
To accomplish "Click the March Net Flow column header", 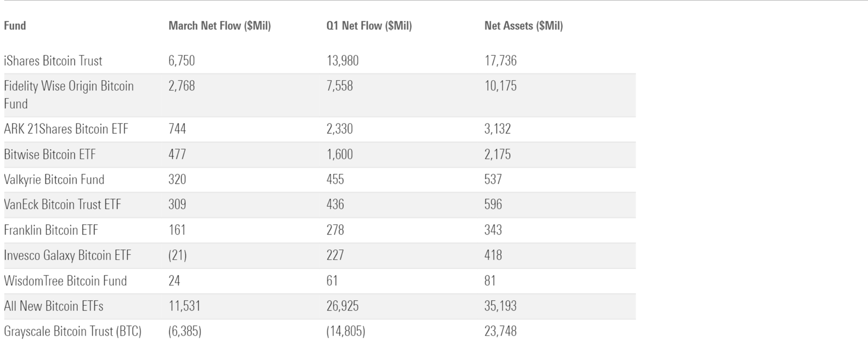I will pos(220,26).
